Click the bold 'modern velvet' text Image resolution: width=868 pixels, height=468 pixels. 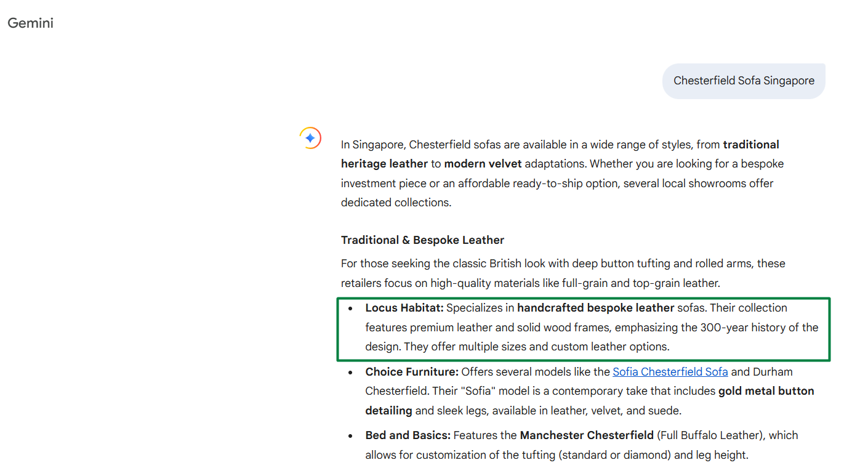pos(483,164)
